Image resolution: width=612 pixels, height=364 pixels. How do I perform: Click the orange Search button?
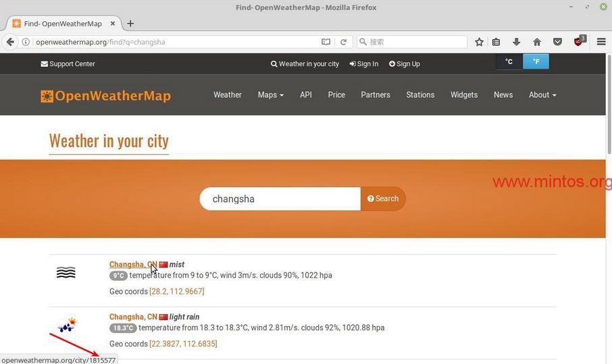(383, 199)
